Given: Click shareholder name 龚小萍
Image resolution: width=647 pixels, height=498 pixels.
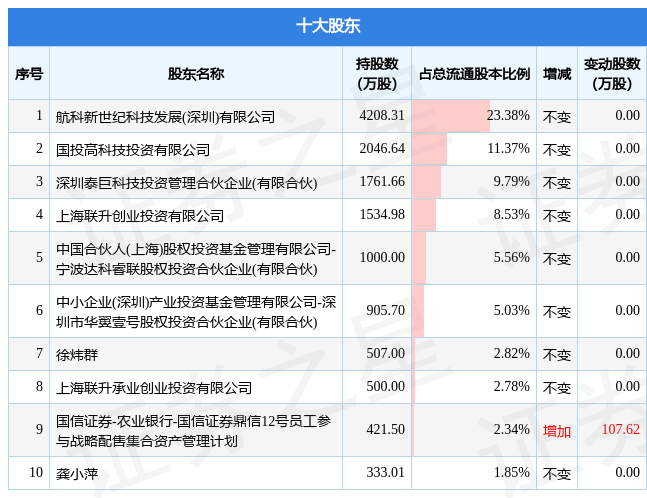Looking at the screenshot, I should point(77,472).
